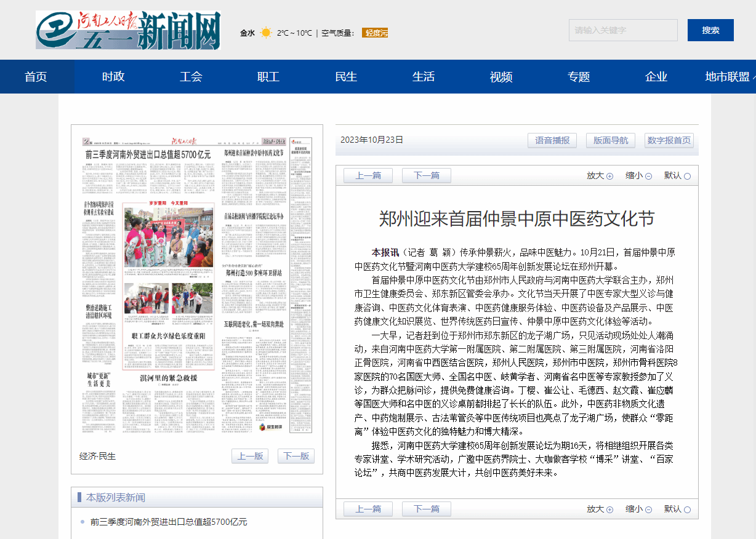756x539 pixels.
Task: Open the newspaper page thumbnail image
Action: pyautogui.click(x=197, y=286)
